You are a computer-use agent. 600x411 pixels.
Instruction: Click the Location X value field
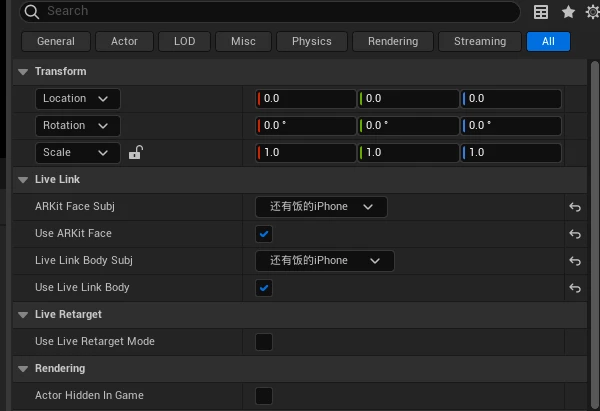click(x=307, y=99)
